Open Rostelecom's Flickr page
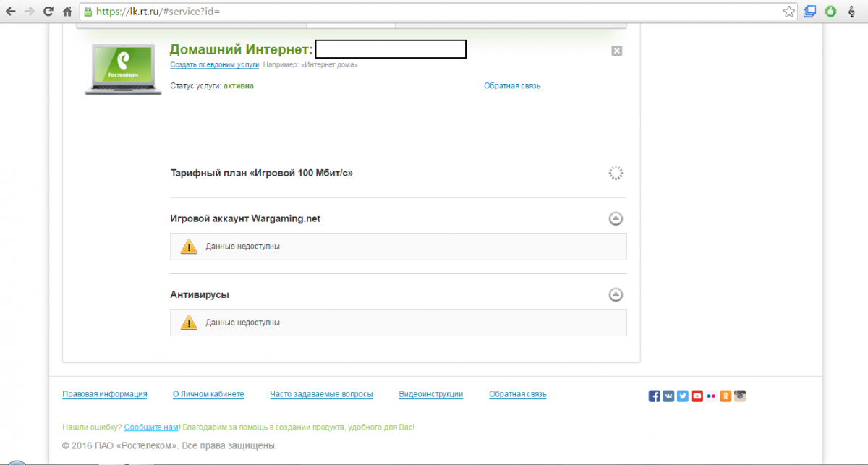Screen dimensions: 868x465 [x=711, y=396]
